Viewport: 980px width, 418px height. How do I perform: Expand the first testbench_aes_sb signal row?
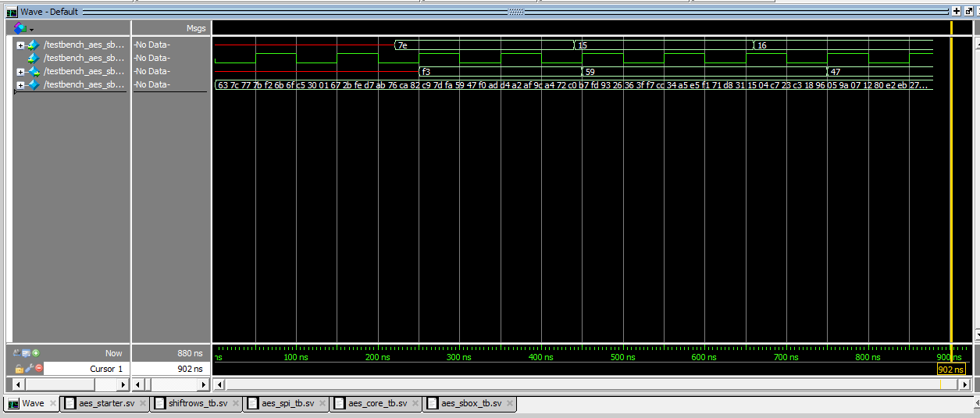click(20, 45)
